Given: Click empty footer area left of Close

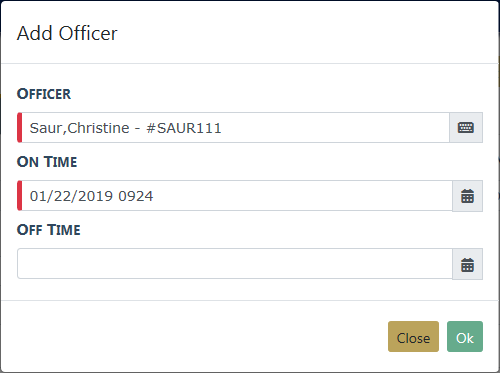Looking at the screenshot, I should [x=193, y=337].
